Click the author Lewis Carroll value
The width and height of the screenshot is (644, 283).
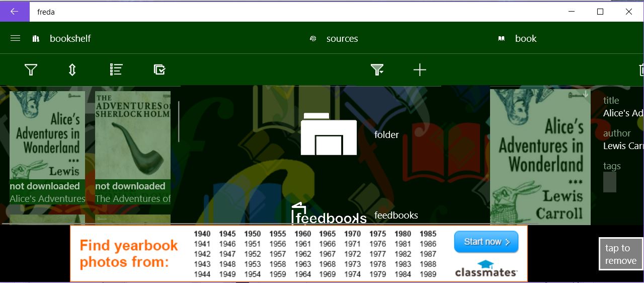pyautogui.click(x=623, y=146)
